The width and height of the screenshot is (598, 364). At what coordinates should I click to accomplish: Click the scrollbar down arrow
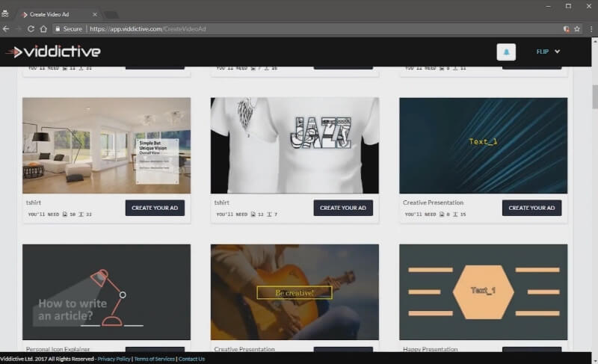coord(594,360)
